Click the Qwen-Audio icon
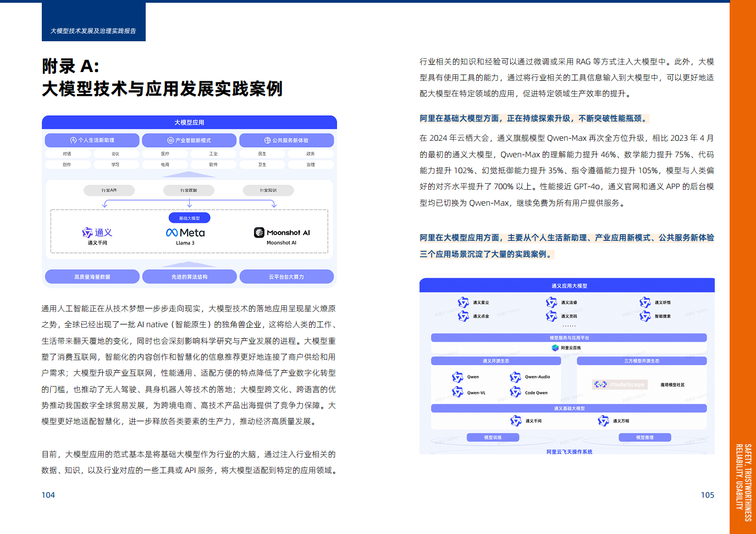The width and height of the screenshot is (756, 534). point(515,377)
